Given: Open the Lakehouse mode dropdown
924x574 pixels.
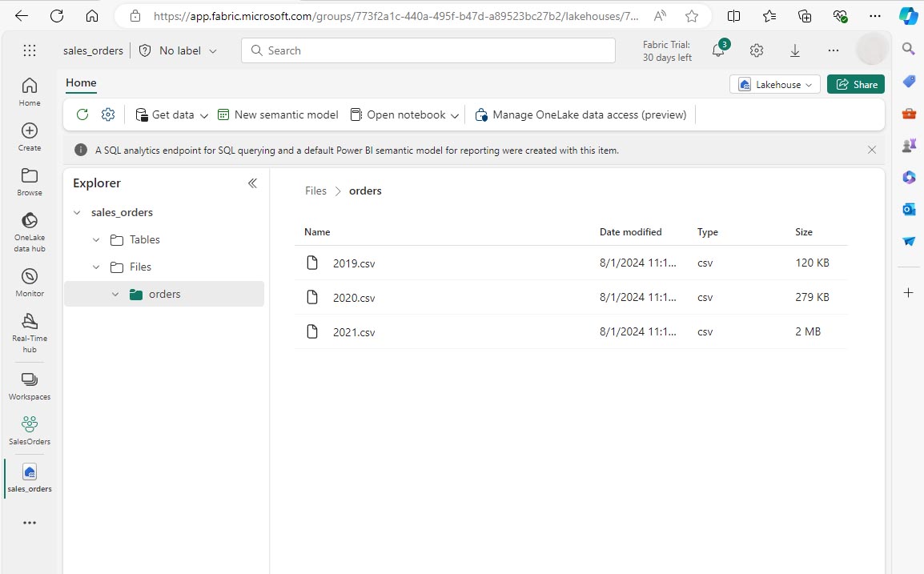Looking at the screenshot, I should click(775, 84).
